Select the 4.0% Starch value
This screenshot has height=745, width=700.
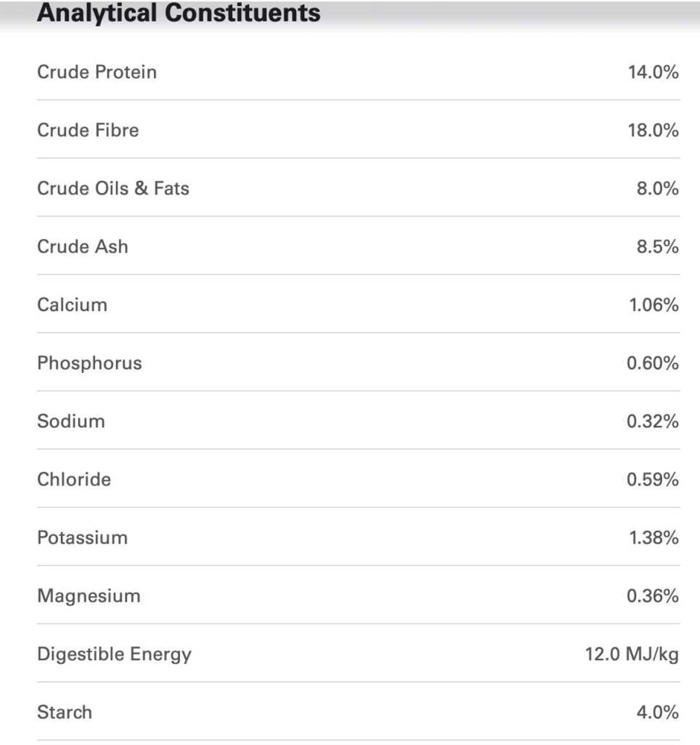657,712
